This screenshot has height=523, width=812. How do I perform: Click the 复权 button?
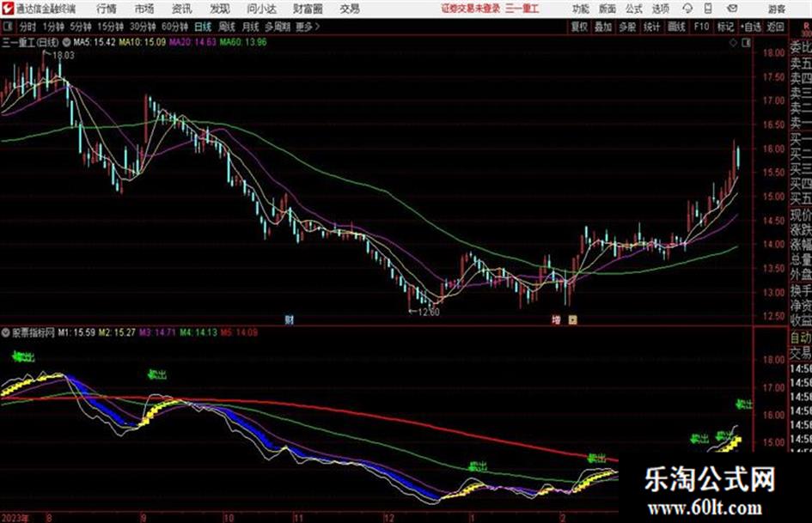579,27
